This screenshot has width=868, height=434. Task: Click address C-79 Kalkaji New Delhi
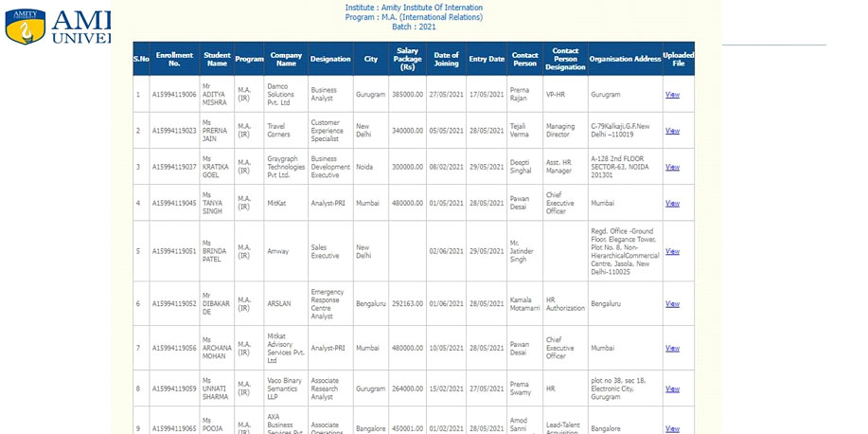point(621,130)
